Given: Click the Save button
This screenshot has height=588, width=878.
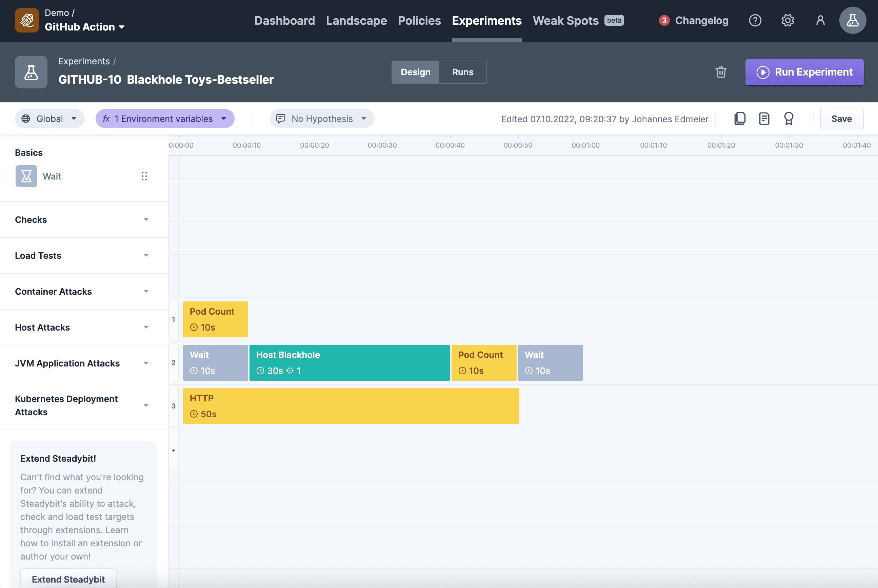Looking at the screenshot, I should pos(841,119).
